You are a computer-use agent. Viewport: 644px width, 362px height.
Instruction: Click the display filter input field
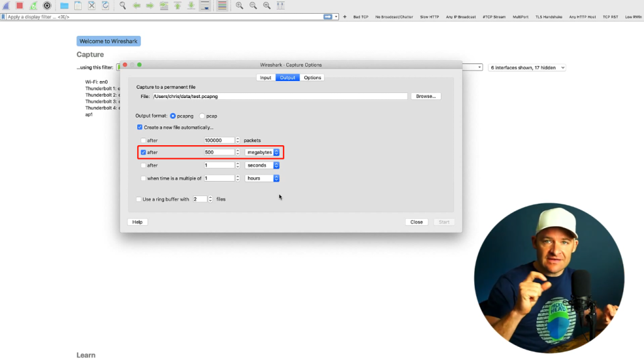[x=164, y=17]
